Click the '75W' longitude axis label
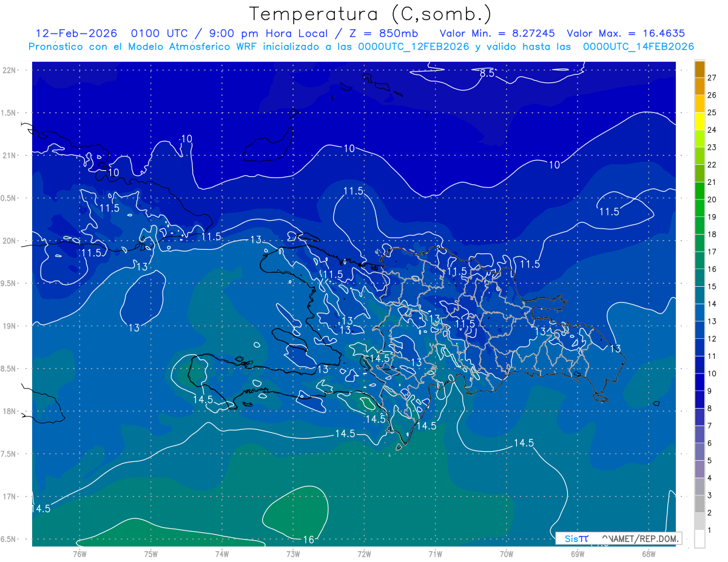 click(151, 554)
